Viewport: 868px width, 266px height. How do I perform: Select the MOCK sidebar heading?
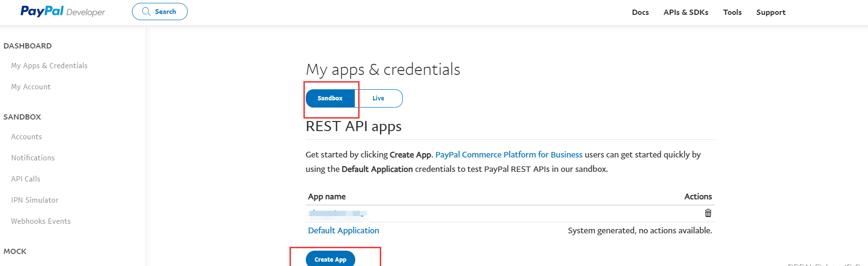pos(15,252)
